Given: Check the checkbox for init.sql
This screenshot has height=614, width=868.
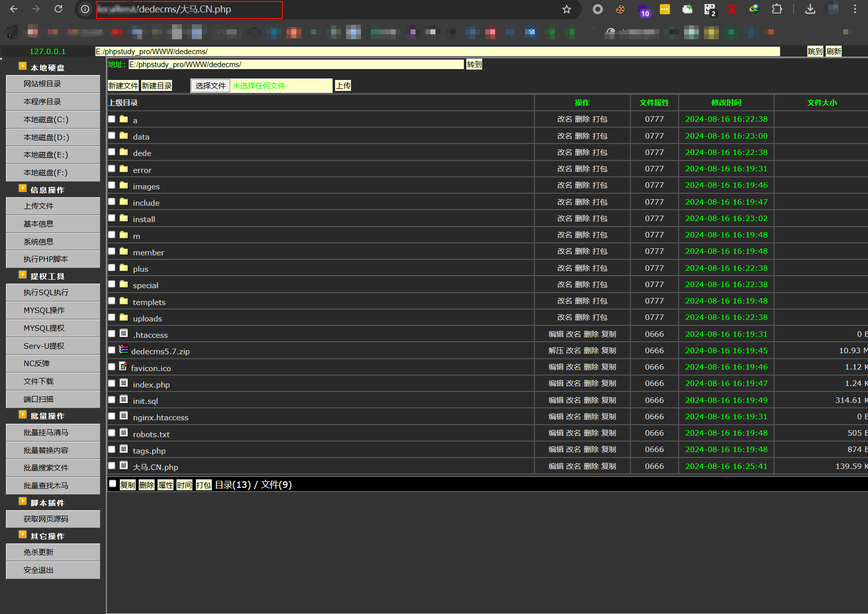Looking at the screenshot, I should tap(112, 400).
